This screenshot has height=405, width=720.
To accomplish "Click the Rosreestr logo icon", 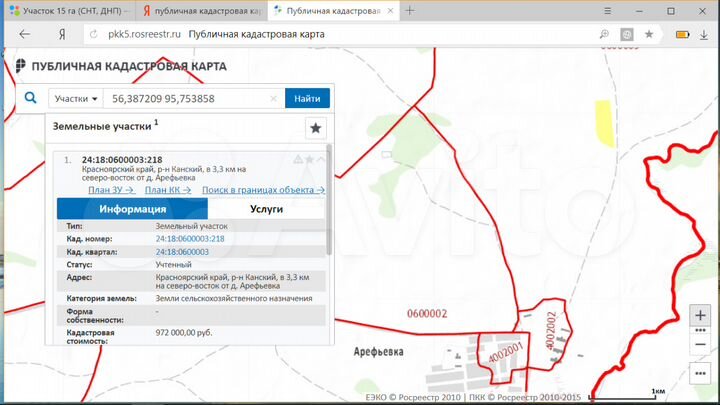I will [x=20, y=66].
